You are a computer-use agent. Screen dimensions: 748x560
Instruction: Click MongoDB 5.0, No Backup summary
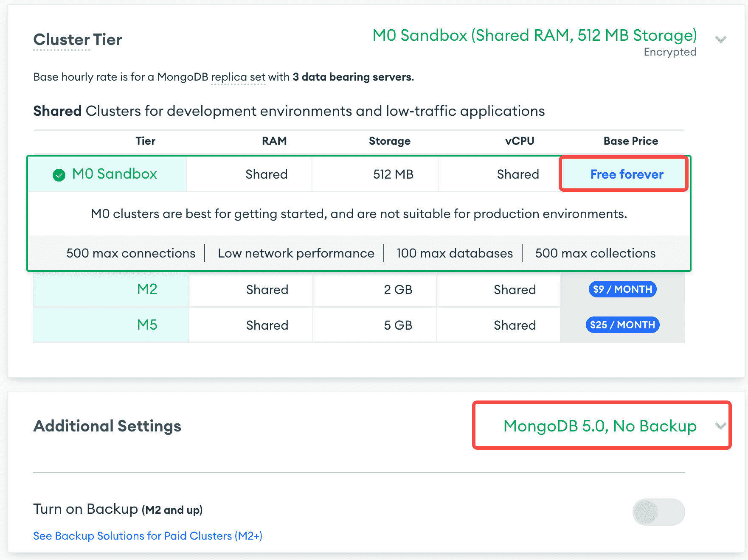click(600, 426)
